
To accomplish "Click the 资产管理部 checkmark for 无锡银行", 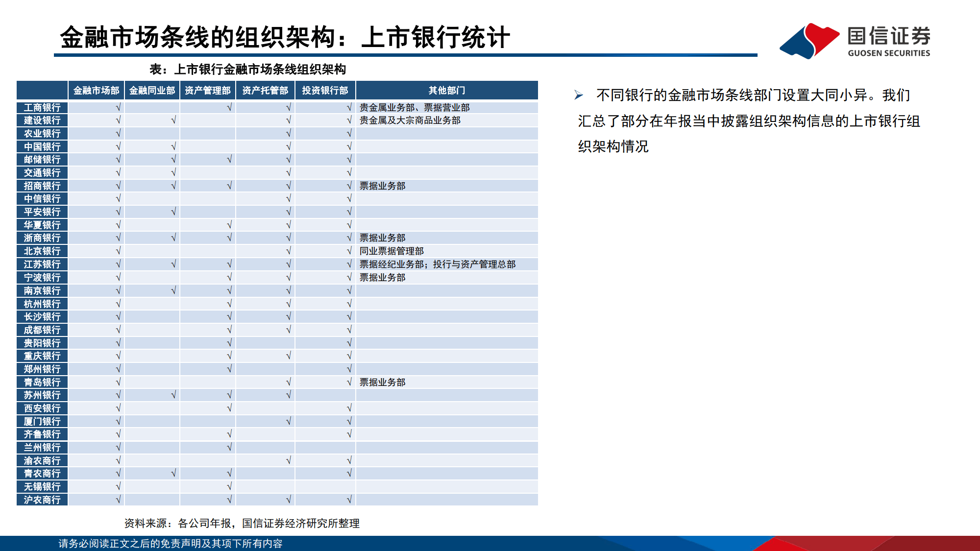I will (229, 486).
